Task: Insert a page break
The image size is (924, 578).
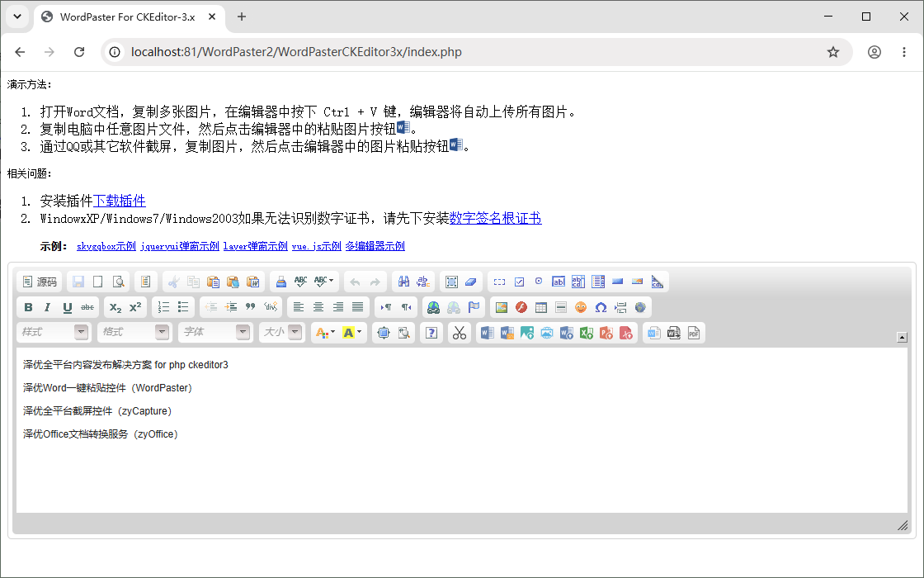Action: [620, 307]
